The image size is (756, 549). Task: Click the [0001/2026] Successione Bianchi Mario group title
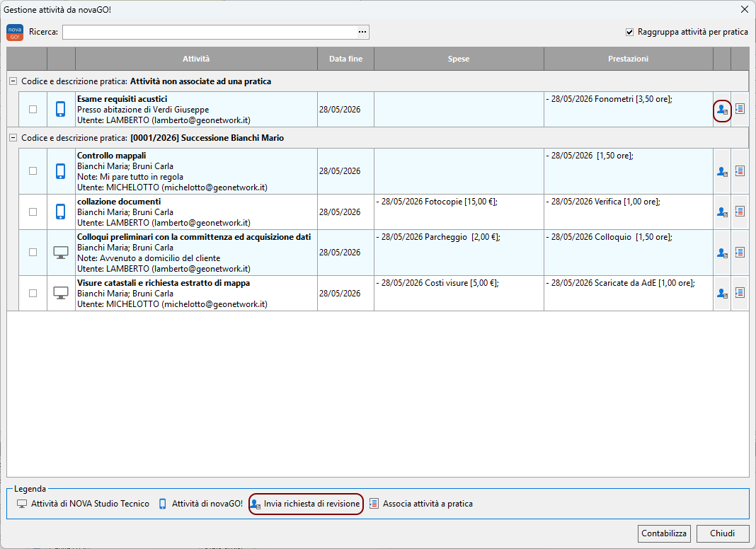click(207, 138)
